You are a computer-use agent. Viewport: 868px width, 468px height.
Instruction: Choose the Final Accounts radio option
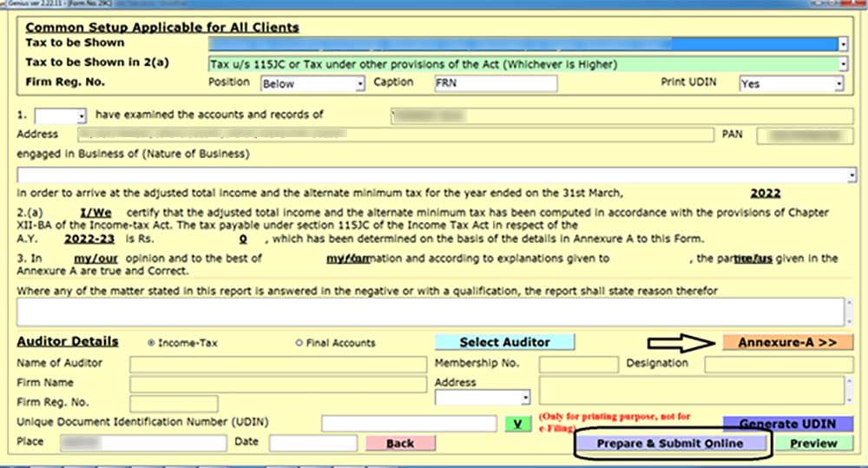[x=299, y=343]
